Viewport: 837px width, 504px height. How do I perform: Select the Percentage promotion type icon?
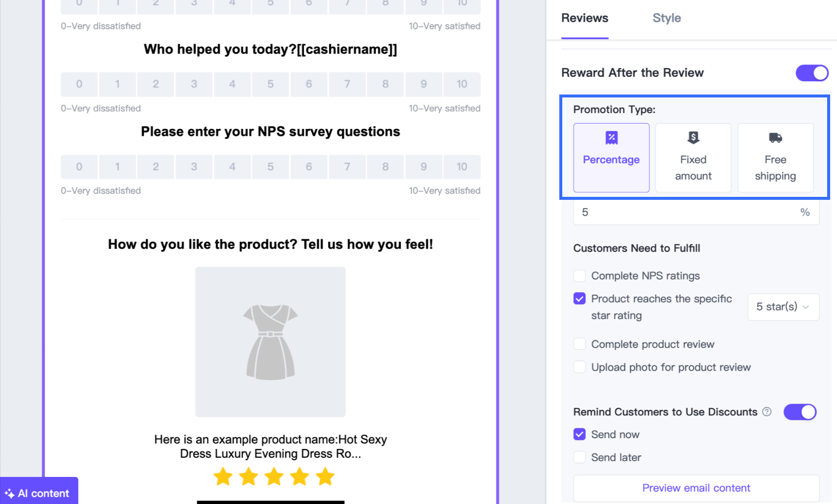611,138
